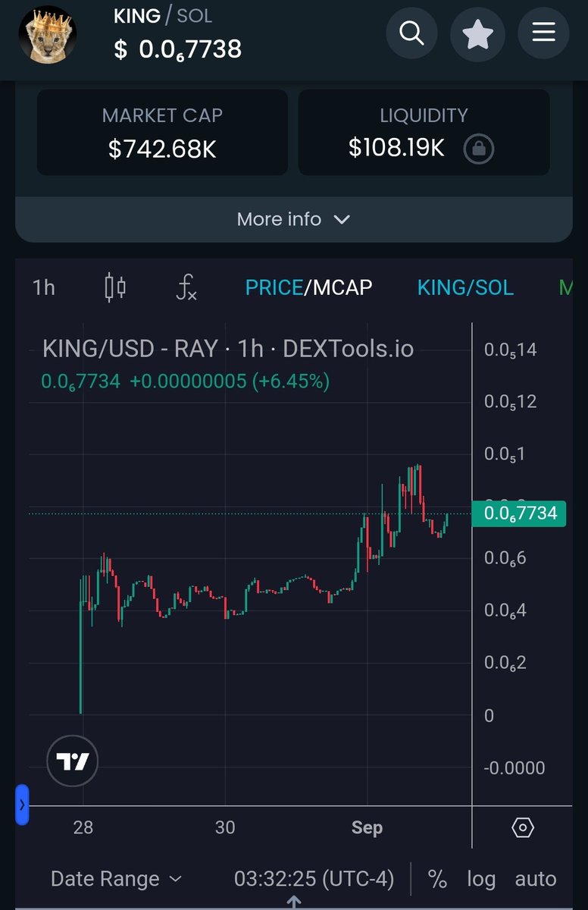Click the LIQUIDITY $108.19K card

click(424, 133)
